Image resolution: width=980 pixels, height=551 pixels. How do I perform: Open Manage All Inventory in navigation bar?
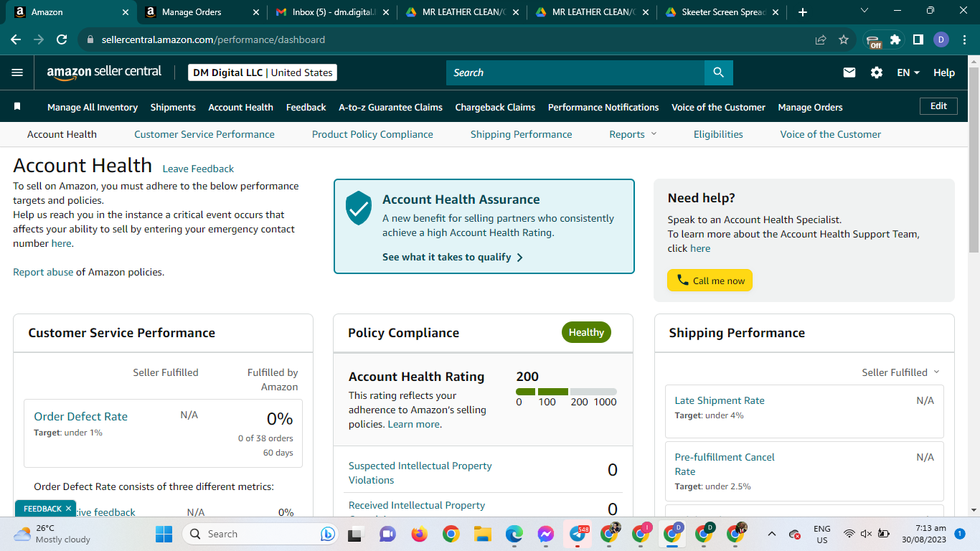93,107
